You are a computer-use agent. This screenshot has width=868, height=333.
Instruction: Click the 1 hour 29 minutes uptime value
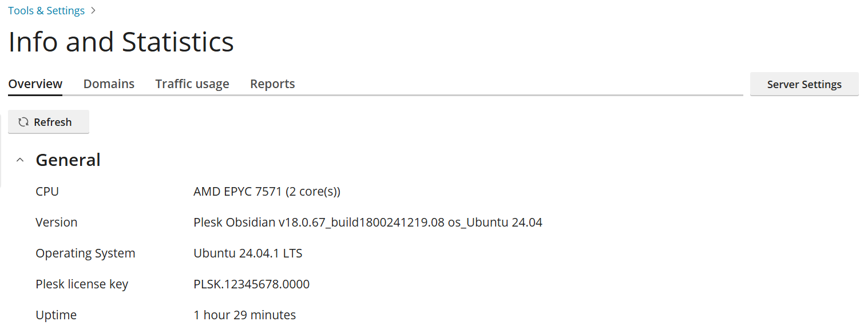(244, 315)
